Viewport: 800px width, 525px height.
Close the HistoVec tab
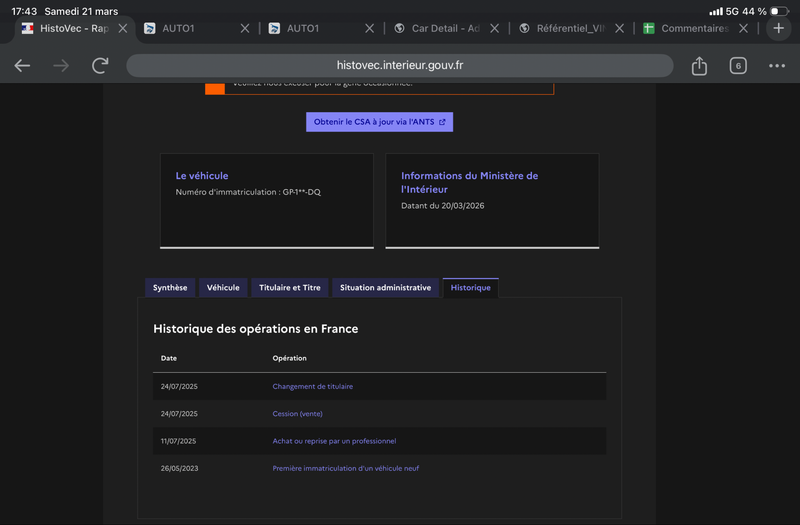coord(122,29)
